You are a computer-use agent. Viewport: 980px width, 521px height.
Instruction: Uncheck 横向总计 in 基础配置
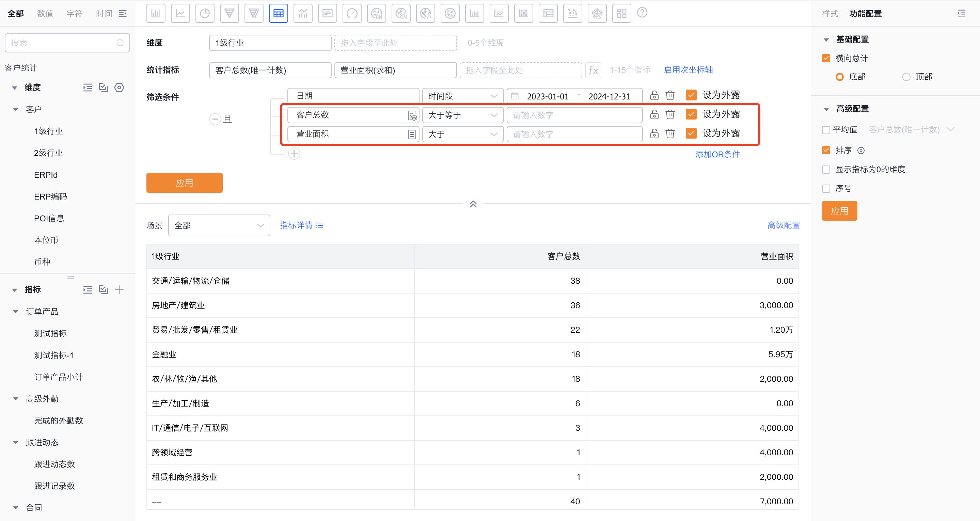point(826,58)
